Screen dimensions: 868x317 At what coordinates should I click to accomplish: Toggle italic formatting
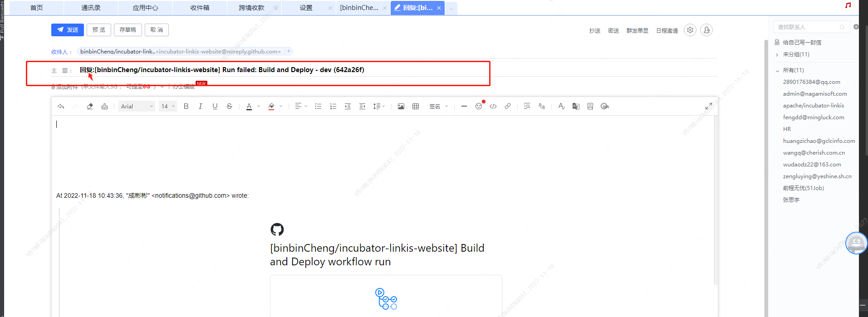(x=201, y=106)
